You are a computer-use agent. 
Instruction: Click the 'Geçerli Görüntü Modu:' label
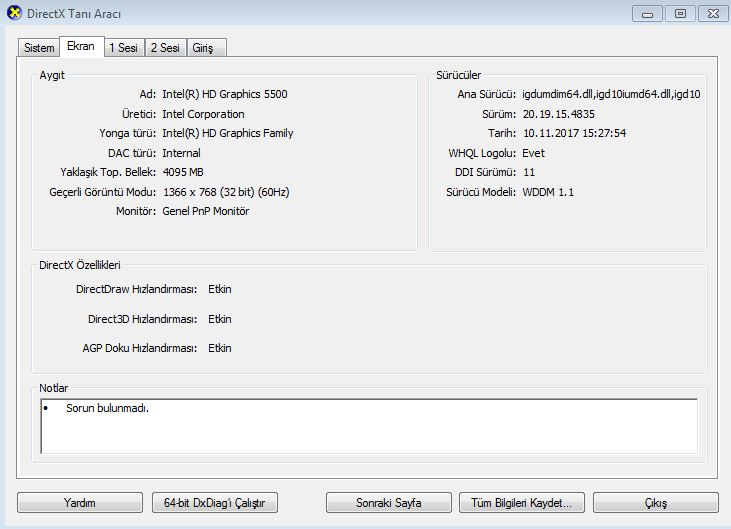click(x=103, y=192)
